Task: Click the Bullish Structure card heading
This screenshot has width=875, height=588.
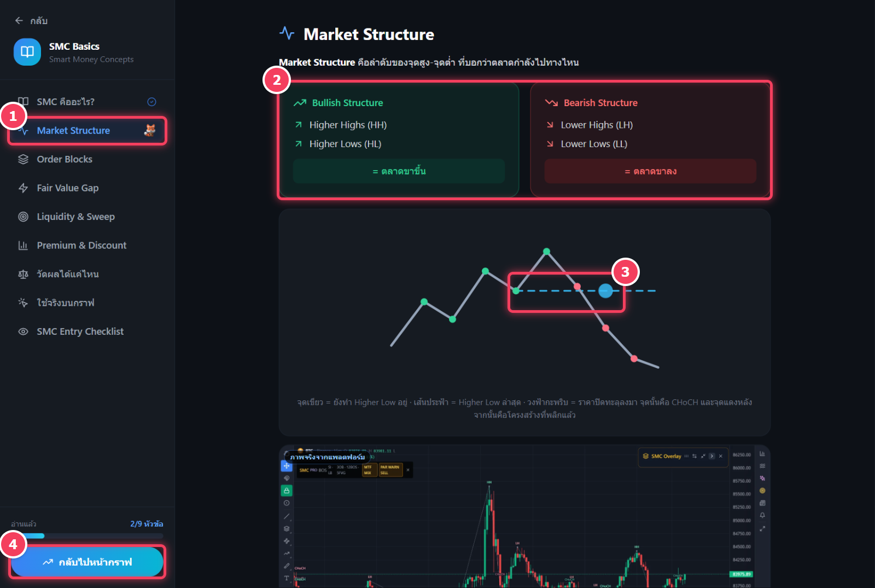Action: point(347,103)
